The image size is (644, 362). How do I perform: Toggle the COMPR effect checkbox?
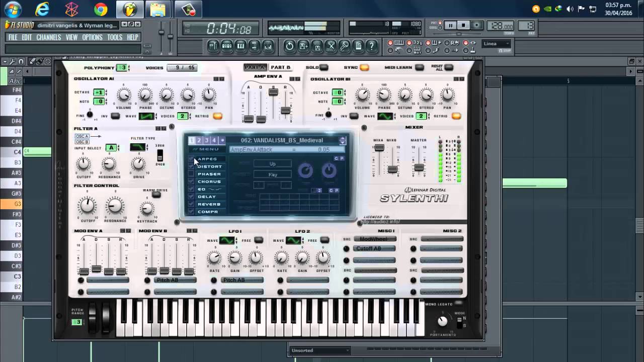[x=191, y=212]
